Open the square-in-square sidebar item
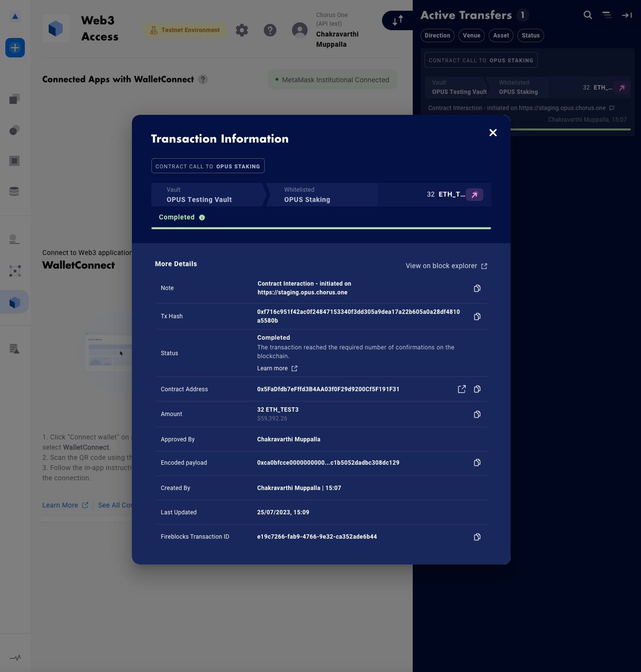 coord(15,161)
